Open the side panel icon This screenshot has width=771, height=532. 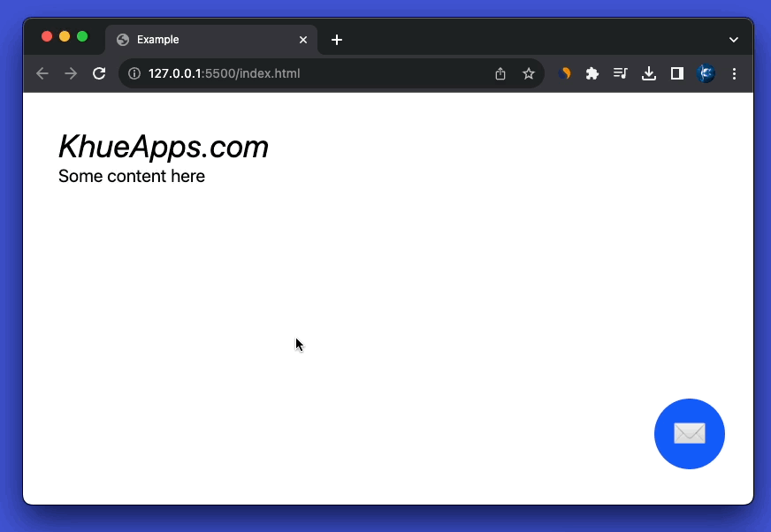[676, 73]
